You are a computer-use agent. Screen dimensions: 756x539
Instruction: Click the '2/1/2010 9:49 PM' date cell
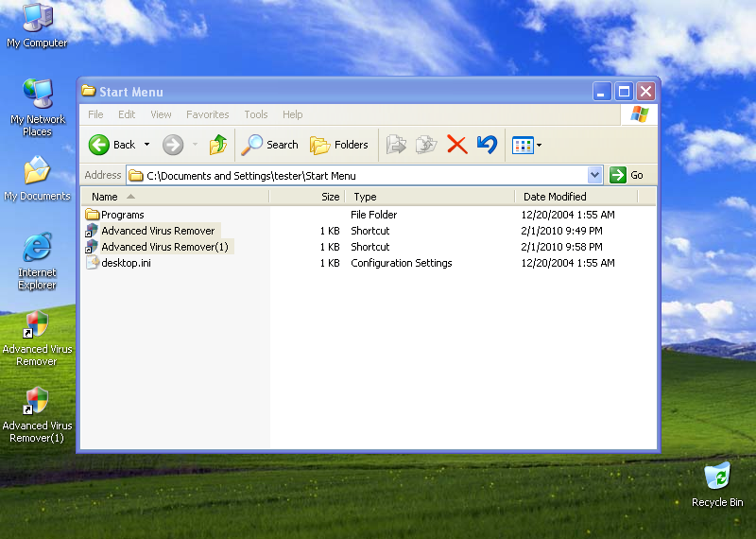pyautogui.click(x=561, y=231)
